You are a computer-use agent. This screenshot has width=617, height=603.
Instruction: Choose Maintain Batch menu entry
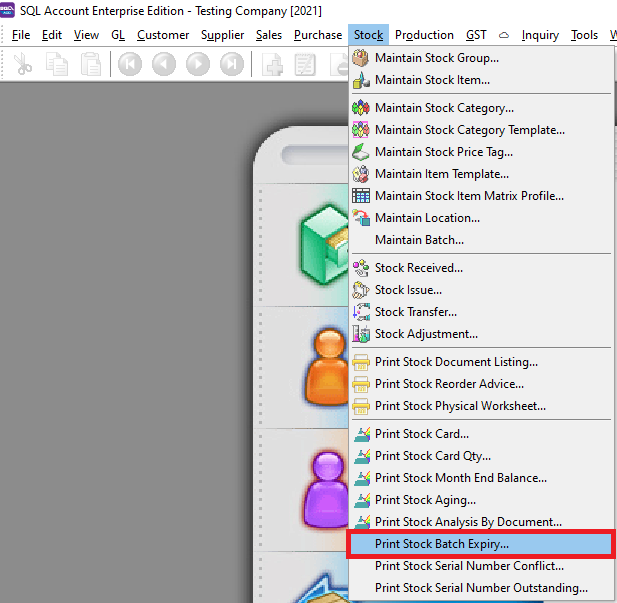(419, 240)
